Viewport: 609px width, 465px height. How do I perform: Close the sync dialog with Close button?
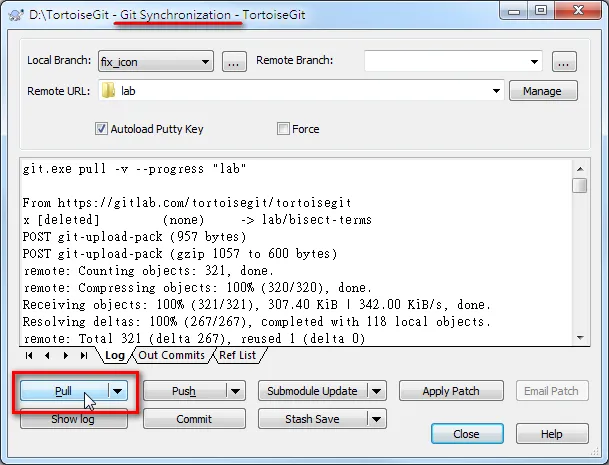click(x=467, y=434)
